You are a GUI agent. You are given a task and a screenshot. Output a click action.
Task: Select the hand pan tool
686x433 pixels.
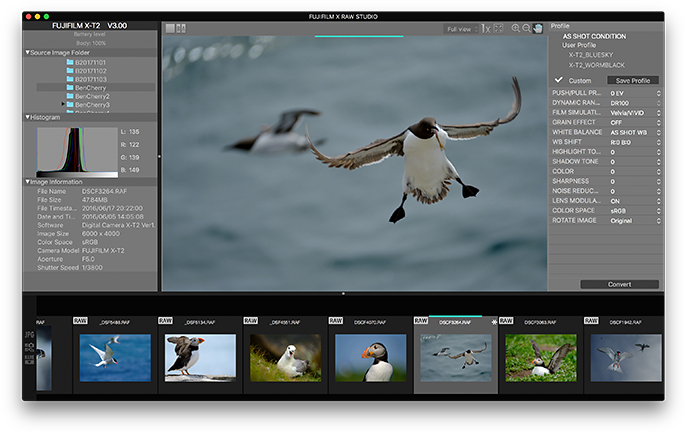[x=538, y=29]
